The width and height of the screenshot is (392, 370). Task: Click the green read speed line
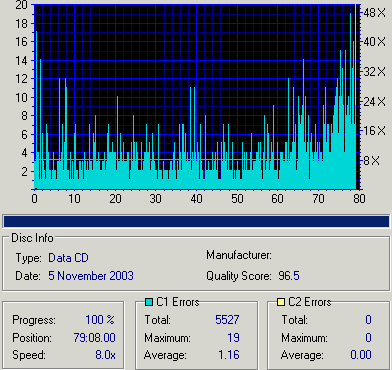coord(193,160)
